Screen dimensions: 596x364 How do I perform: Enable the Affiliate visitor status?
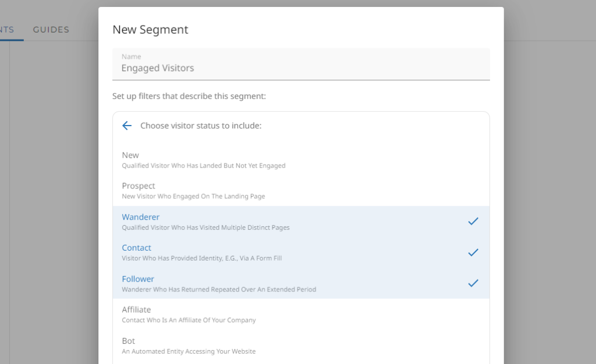pos(136,310)
